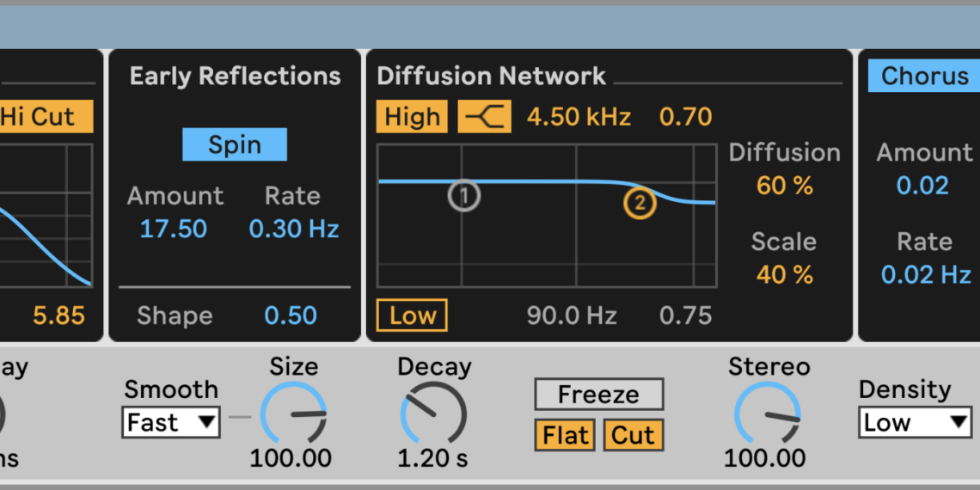Open the Smooth mode dropdown set to Fast

click(170, 423)
